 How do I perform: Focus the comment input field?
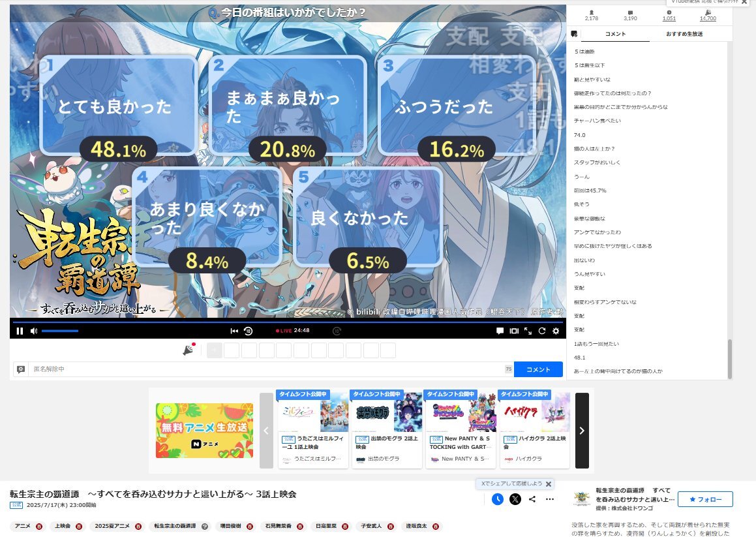click(x=267, y=369)
